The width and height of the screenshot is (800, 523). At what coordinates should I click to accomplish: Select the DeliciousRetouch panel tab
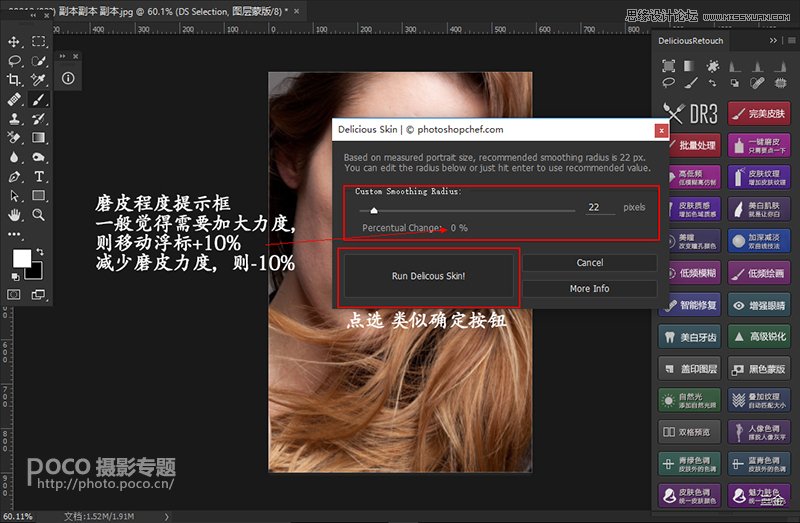(690, 41)
